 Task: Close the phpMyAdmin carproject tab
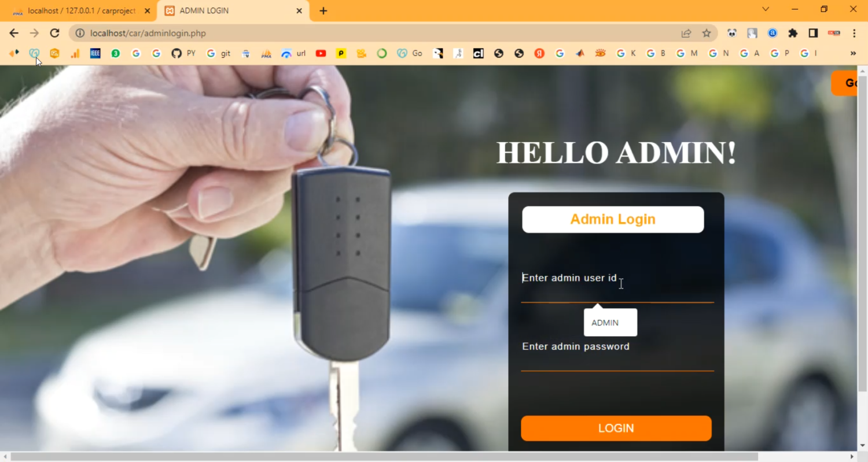click(x=147, y=11)
